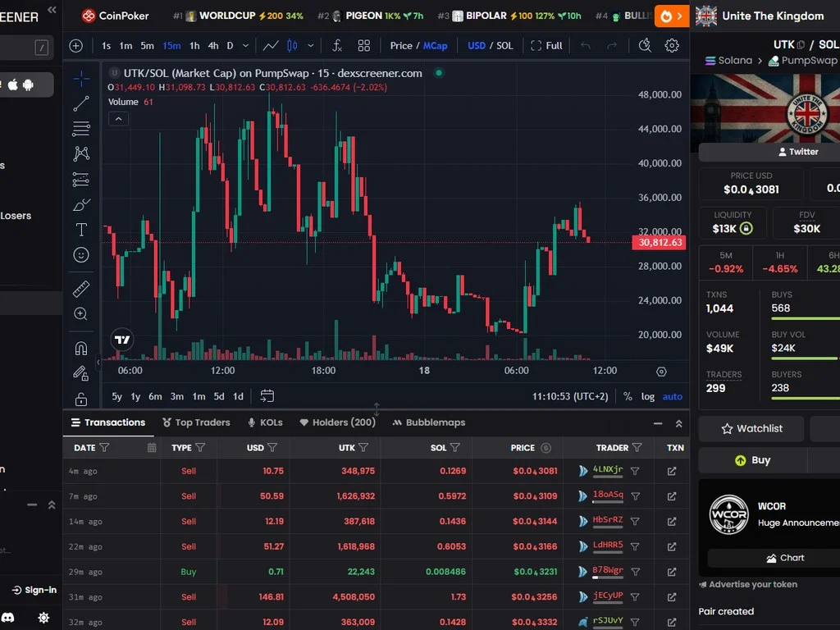Viewport: 840px width, 630px height.
Task: Toggle log scale on chart
Action: coord(648,397)
